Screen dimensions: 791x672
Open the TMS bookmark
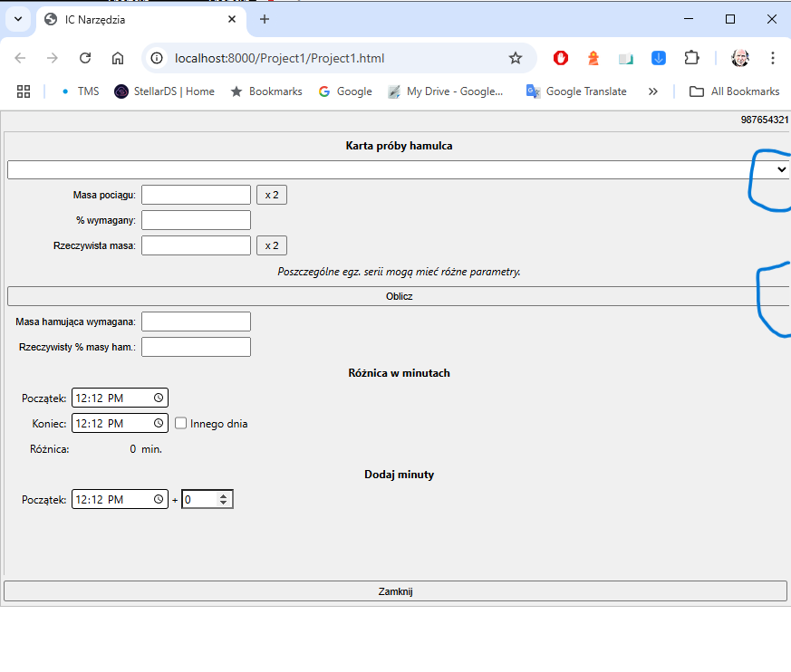[x=81, y=91]
